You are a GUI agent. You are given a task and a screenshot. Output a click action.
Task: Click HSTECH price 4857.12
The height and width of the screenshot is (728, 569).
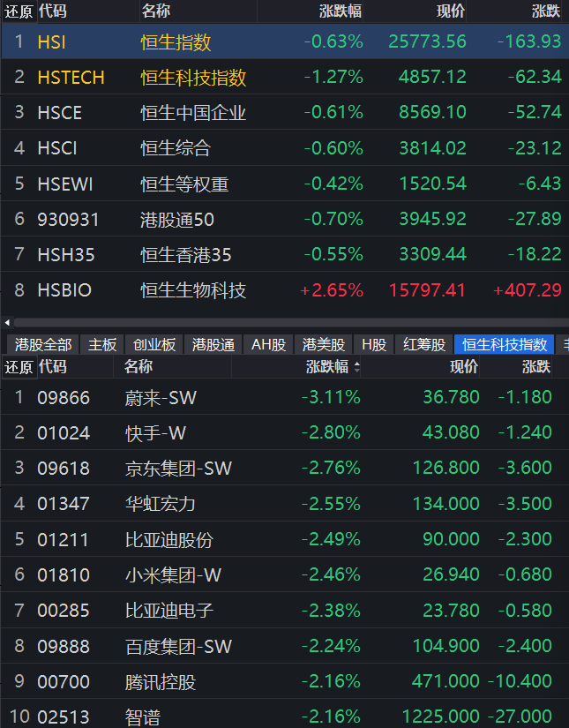coord(432,77)
